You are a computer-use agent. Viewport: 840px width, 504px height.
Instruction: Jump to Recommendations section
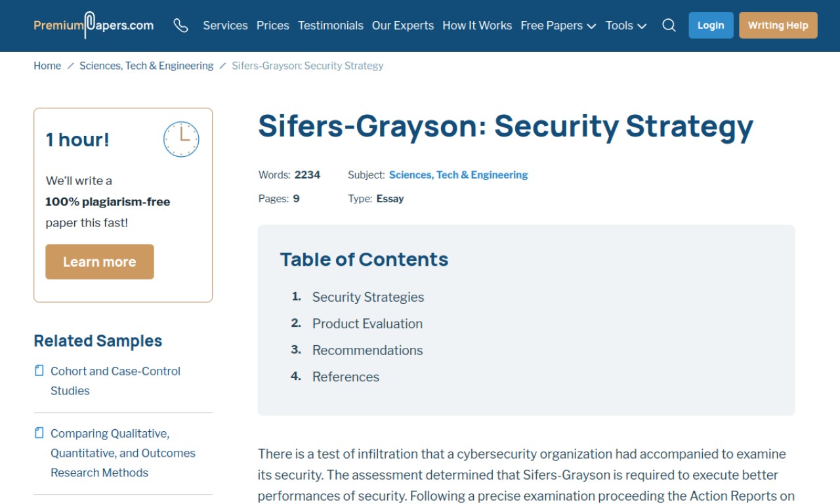point(367,350)
